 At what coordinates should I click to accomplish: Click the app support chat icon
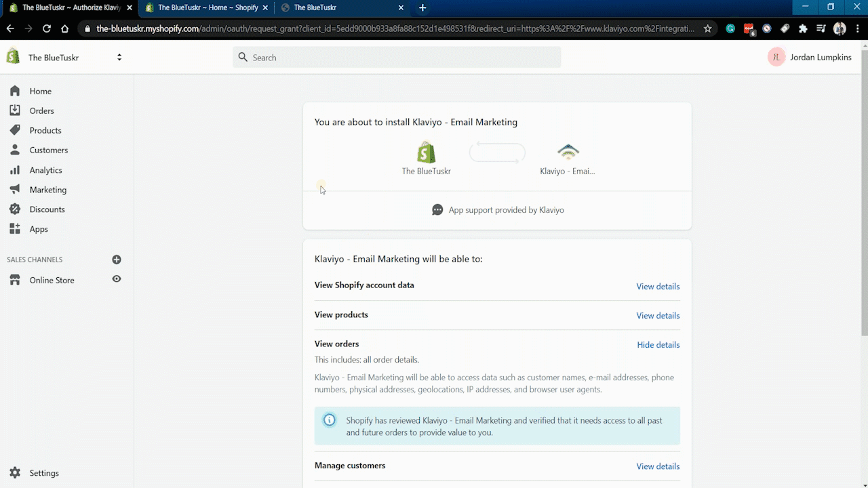[437, 210]
